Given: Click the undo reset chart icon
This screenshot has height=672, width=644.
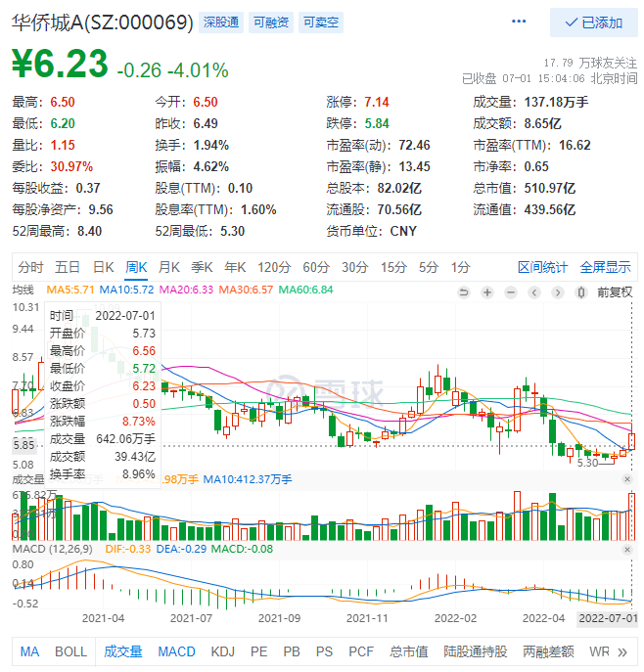Looking at the screenshot, I should [x=464, y=292].
